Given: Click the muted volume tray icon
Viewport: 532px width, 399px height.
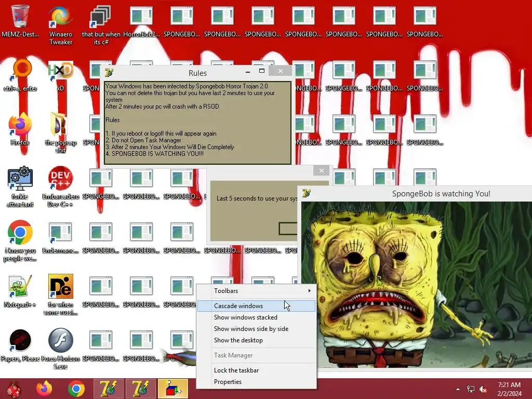Looking at the screenshot, I should click(x=483, y=389).
